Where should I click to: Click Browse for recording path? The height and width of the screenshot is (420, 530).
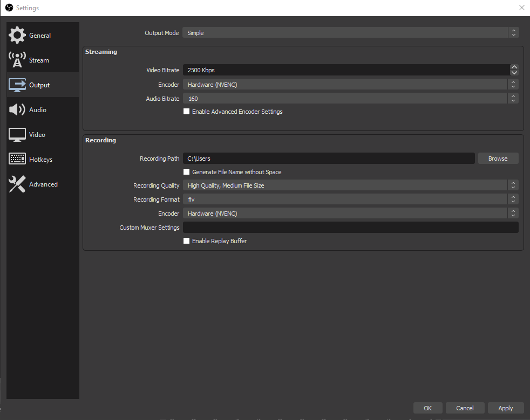[498, 159]
